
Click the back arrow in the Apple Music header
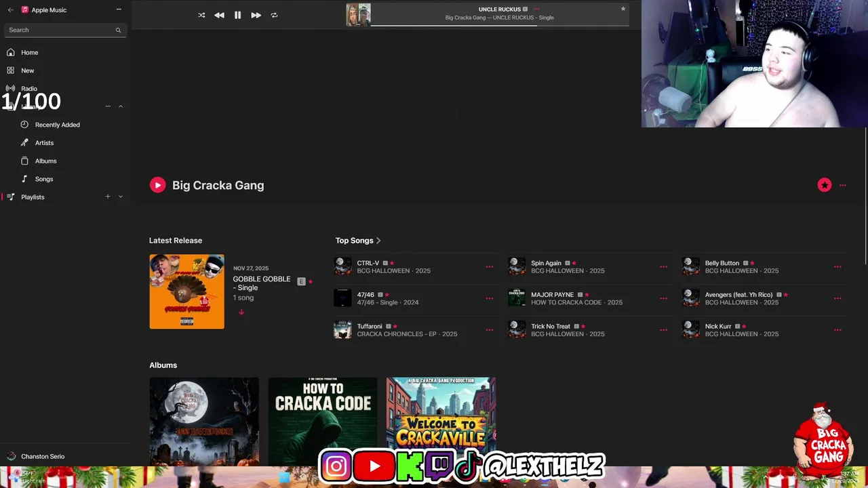pyautogui.click(x=10, y=10)
